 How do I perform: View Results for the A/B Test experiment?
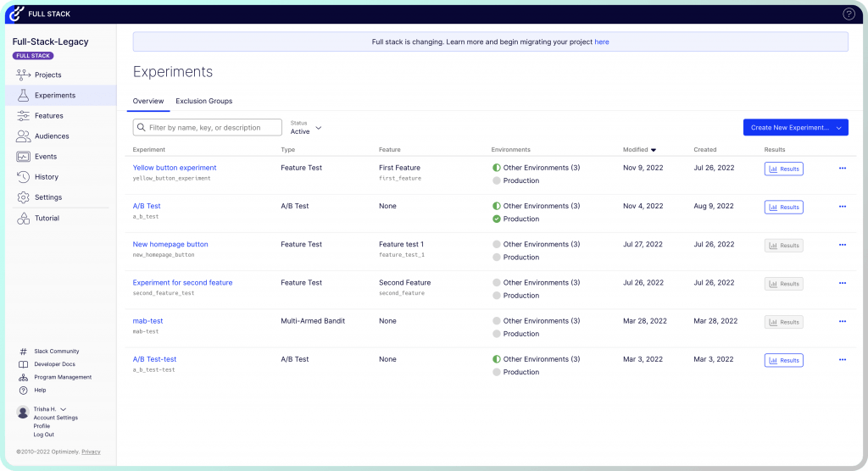pos(783,207)
